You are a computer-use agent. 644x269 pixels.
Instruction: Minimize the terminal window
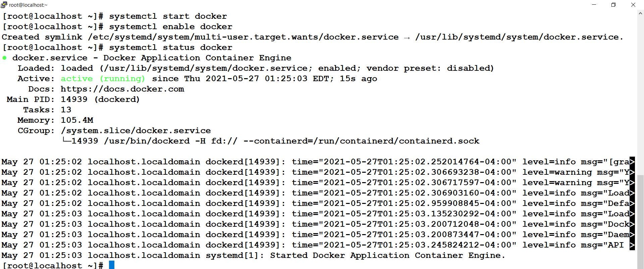pos(594,5)
